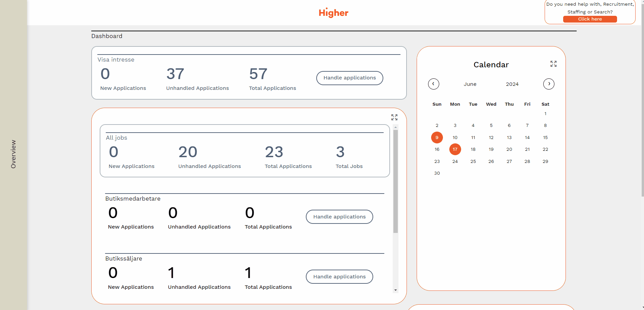Handle applications for Visa intresse
The width and height of the screenshot is (644, 310).
[x=349, y=78]
